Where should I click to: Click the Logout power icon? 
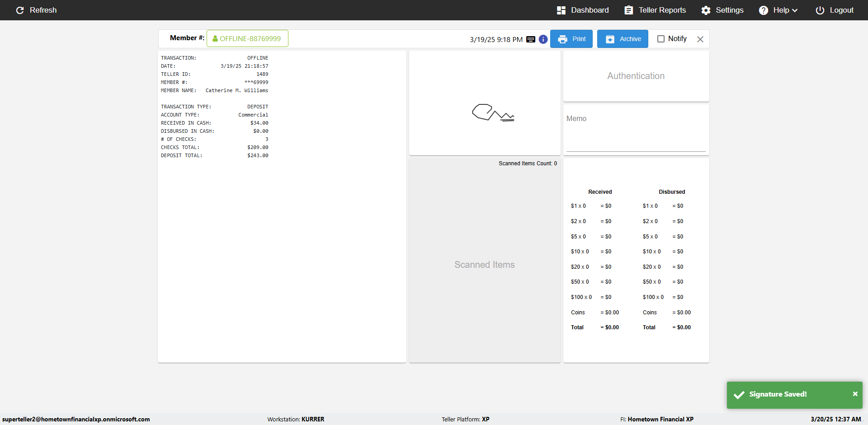pyautogui.click(x=820, y=10)
